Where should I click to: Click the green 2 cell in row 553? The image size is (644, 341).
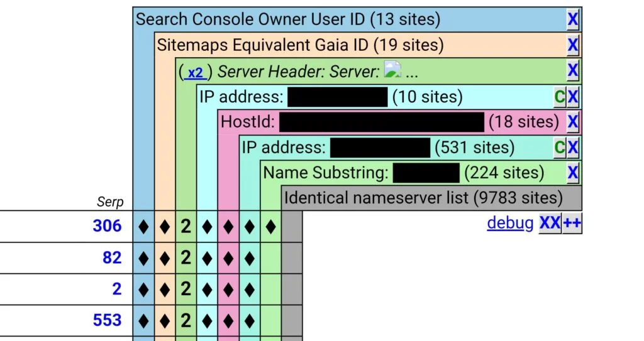[186, 320]
